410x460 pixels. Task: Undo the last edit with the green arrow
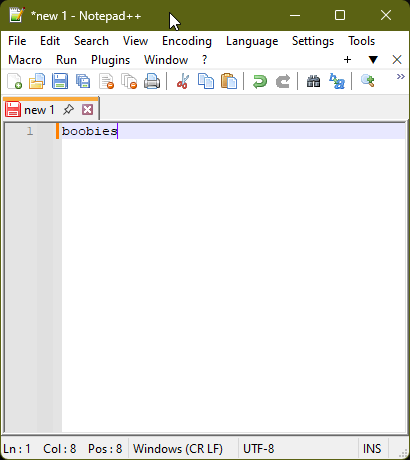coord(260,82)
